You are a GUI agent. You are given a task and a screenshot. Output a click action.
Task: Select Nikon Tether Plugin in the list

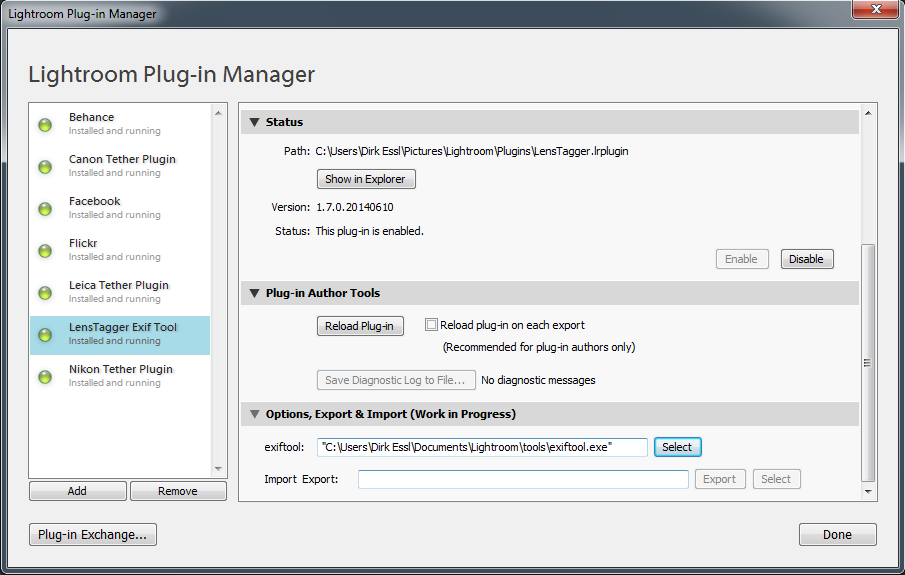120,376
